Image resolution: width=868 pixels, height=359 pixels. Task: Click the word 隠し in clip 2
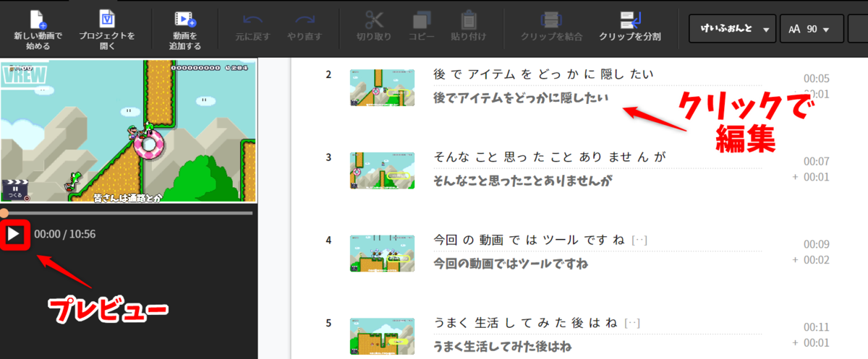point(613,74)
